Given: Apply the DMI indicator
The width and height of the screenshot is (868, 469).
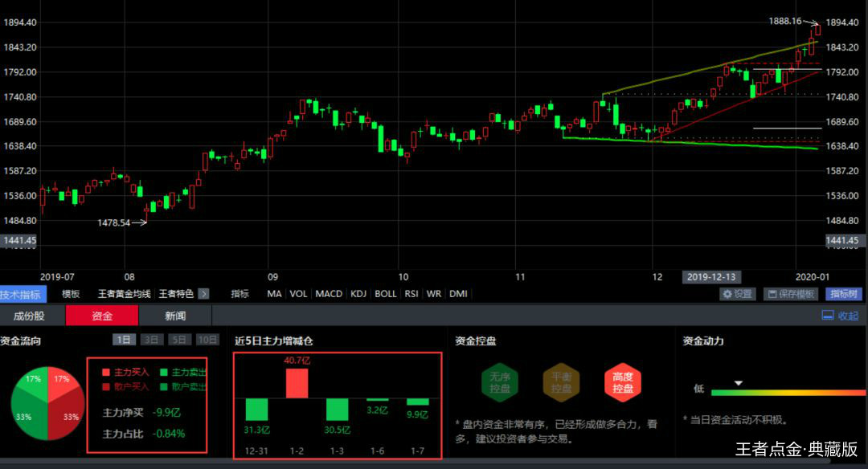Looking at the screenshot, I should (458, 294).
